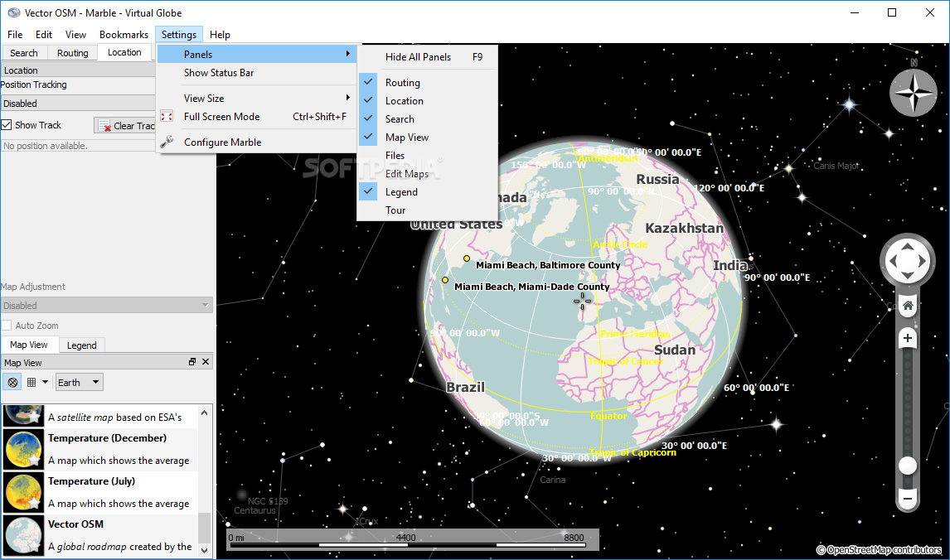
Task: Select the globe projection icon in Map View
Action: 12,382
